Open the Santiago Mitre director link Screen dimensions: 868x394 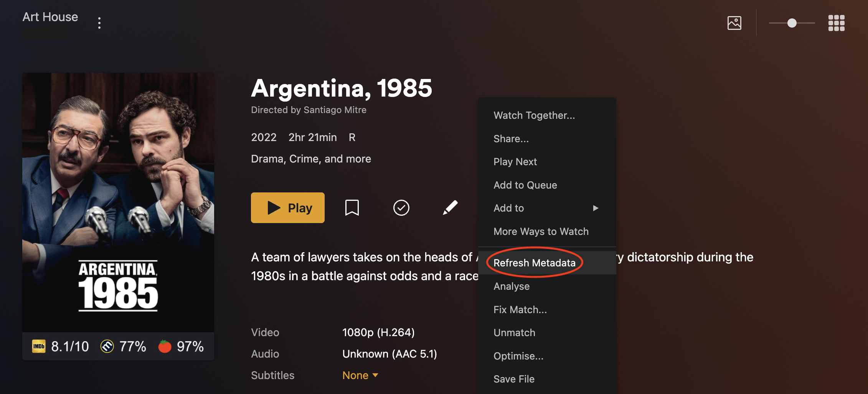point(335,110)
